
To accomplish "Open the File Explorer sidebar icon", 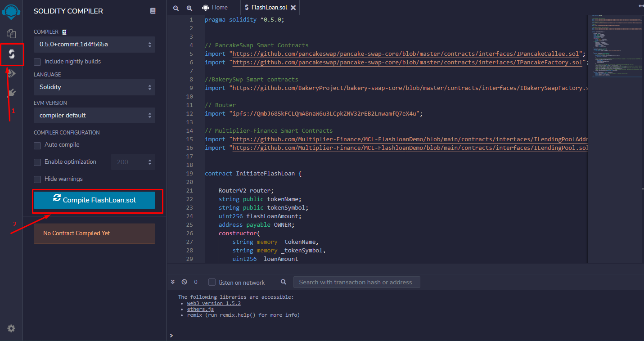I will [x=11, y=34].
